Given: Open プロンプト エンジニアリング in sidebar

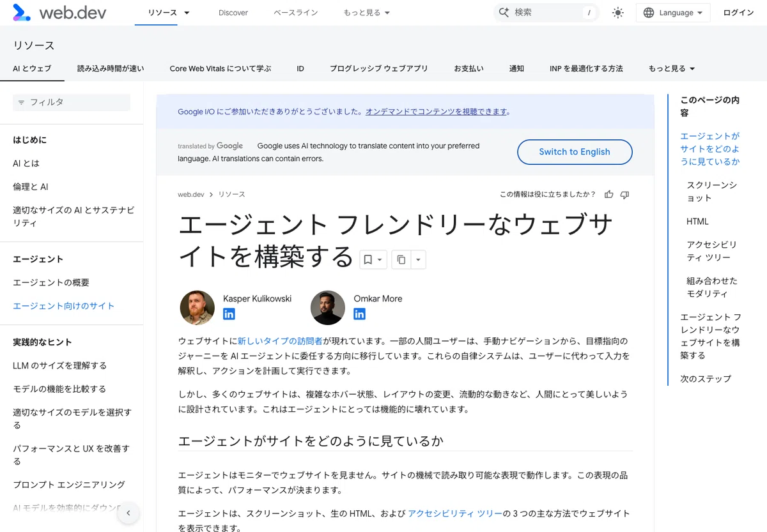Looking at the screenshot, I should tap(69, 485).
